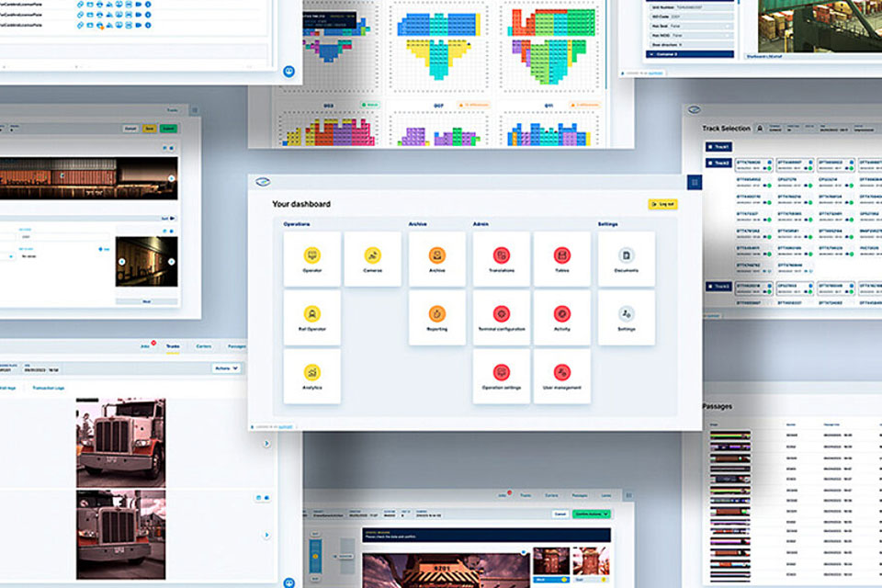Switch to the Carriers tab

coord(203,346)
